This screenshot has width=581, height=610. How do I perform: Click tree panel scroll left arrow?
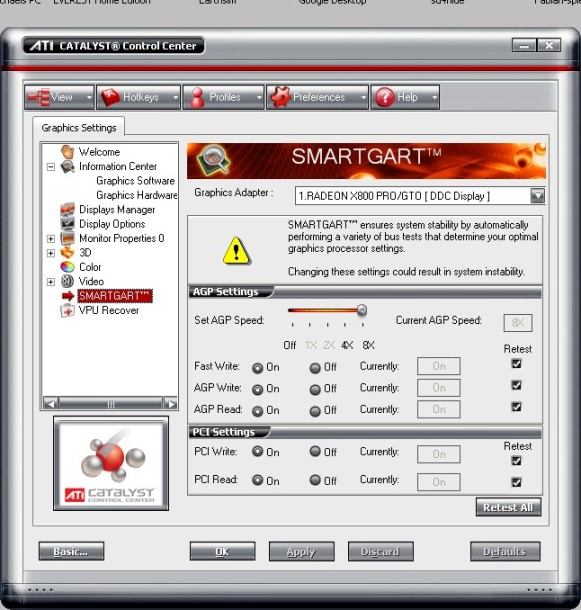click(x=49, y=404)
